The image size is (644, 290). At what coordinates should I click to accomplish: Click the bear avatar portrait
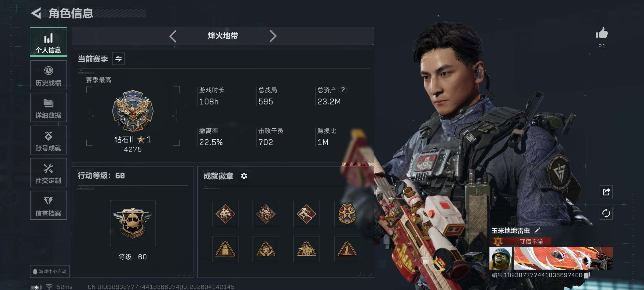501,258
